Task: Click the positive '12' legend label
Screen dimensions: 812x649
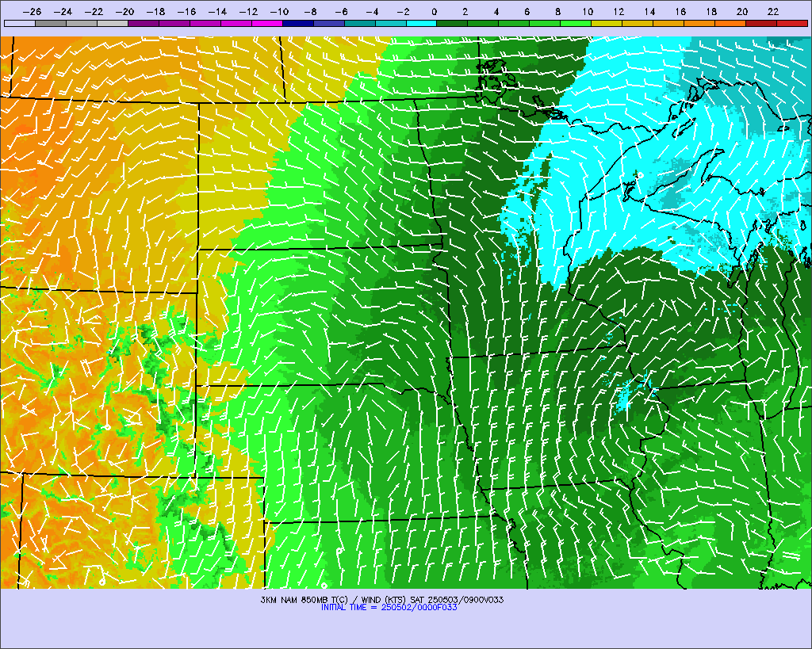Action: pos(619,11)
